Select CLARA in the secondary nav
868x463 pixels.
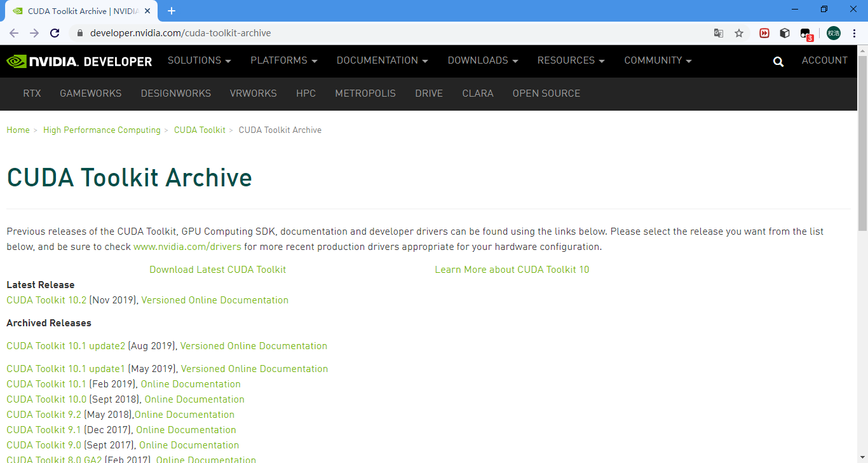(478, 93)
